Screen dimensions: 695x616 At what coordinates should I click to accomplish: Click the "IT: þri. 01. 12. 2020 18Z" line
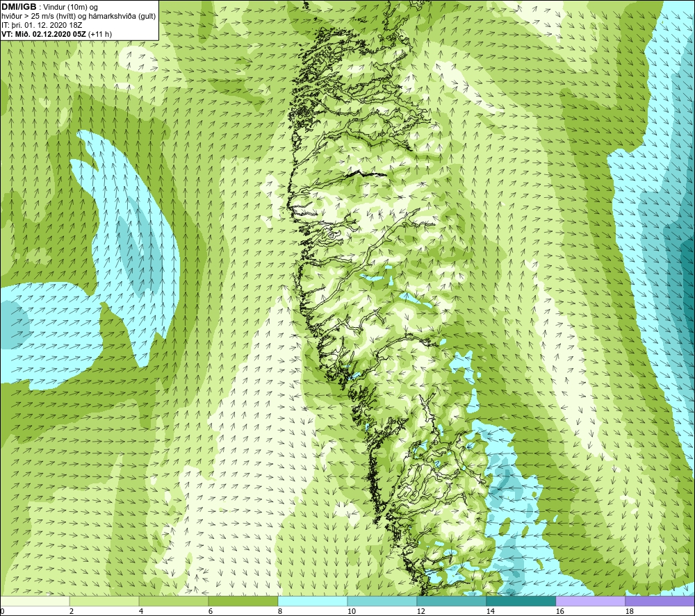pyautogui.click(x=42, y=25)
